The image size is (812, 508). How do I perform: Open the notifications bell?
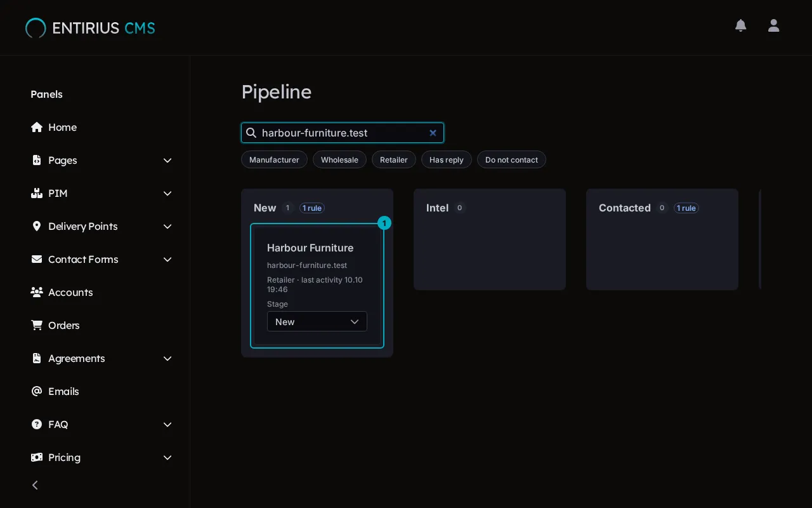point(740,25)
